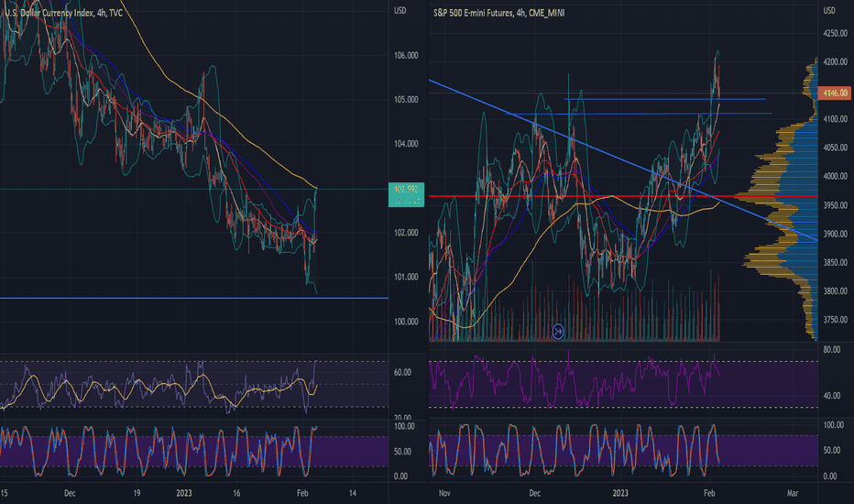Click the Nov label on S&P time axis
Viewport: 854px width, 504px height.
444,493
